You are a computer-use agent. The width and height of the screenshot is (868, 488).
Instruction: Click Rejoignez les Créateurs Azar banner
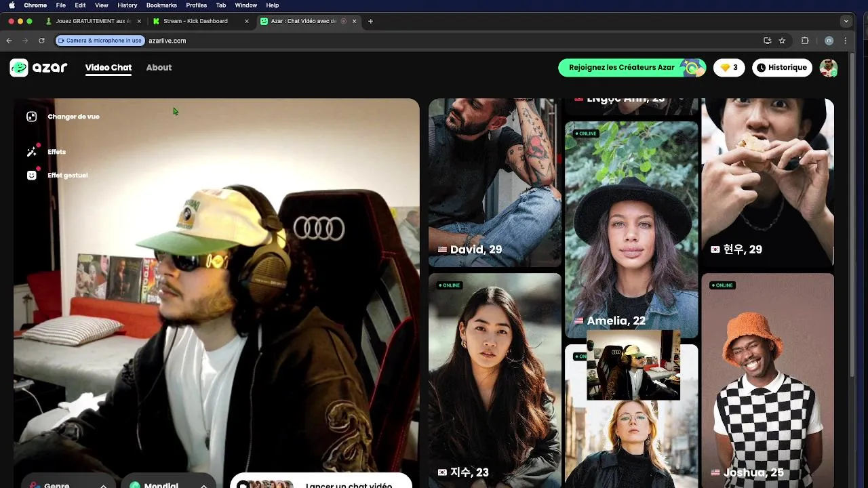tap(632, 68)
